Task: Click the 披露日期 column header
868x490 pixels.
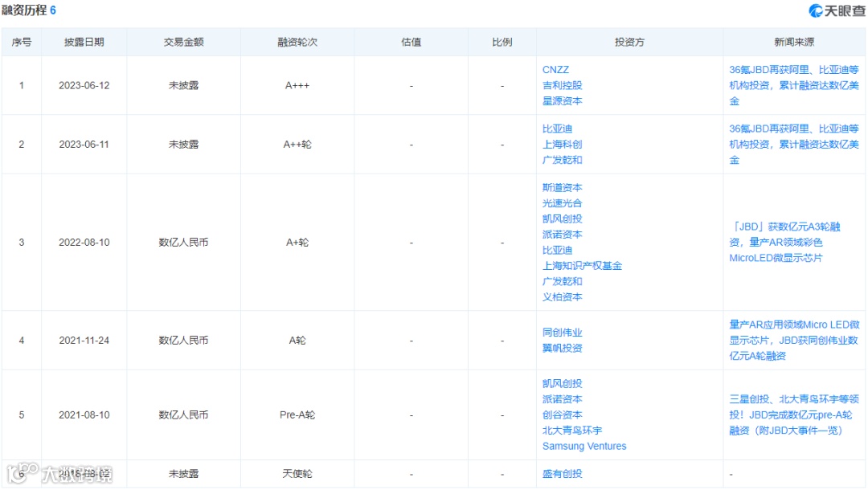Action: click(84, 42)
